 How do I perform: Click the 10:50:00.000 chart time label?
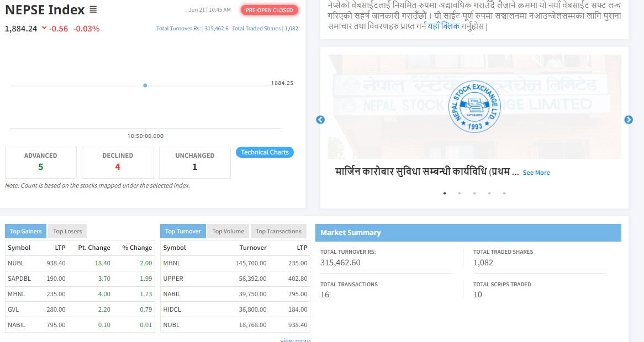click(145, 136)
